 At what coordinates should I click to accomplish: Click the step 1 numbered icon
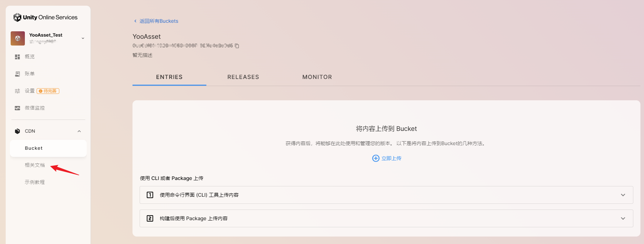coord(150,195)
